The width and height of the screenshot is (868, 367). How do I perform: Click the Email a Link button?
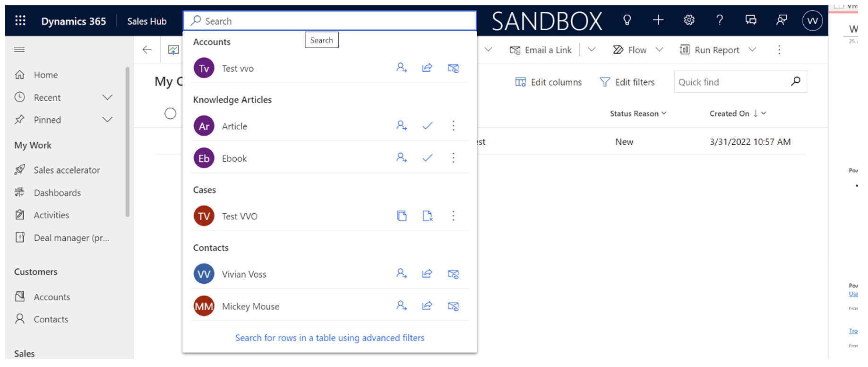[541, 50]
